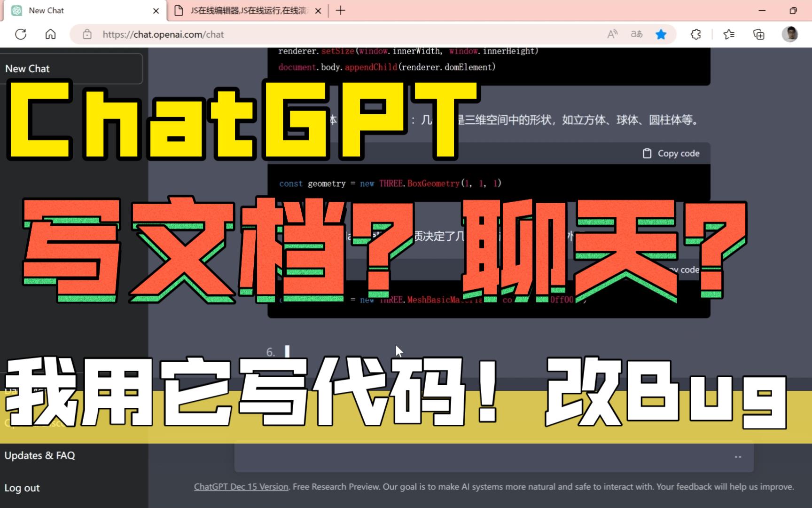Click the ChatGPT icon on the New Chat tab

[16, 10]
